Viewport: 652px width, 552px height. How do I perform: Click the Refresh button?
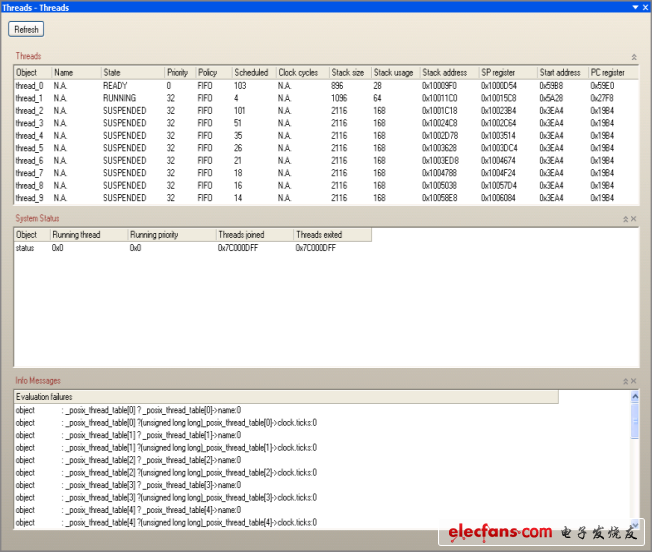pos(26,30)
